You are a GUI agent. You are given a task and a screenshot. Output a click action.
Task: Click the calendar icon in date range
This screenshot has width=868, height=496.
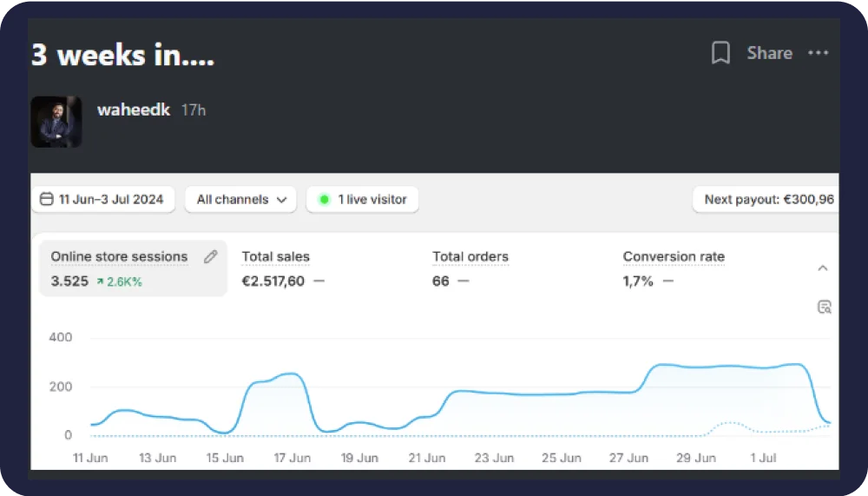click(47, 199)
